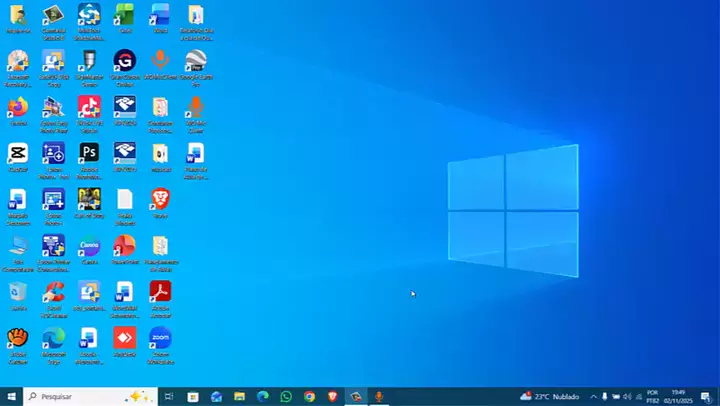
Task: Open the Brave browser desktop shortcut
Action: click(160, 200)
